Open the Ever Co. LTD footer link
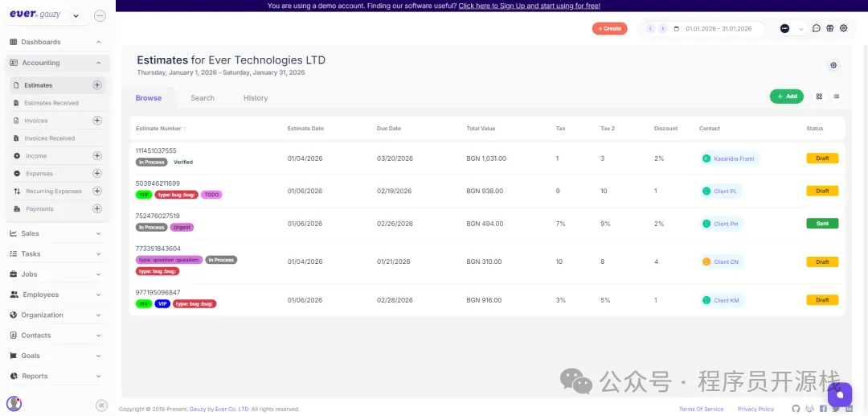Screen dimensions: 868x416 coord(232,410)
